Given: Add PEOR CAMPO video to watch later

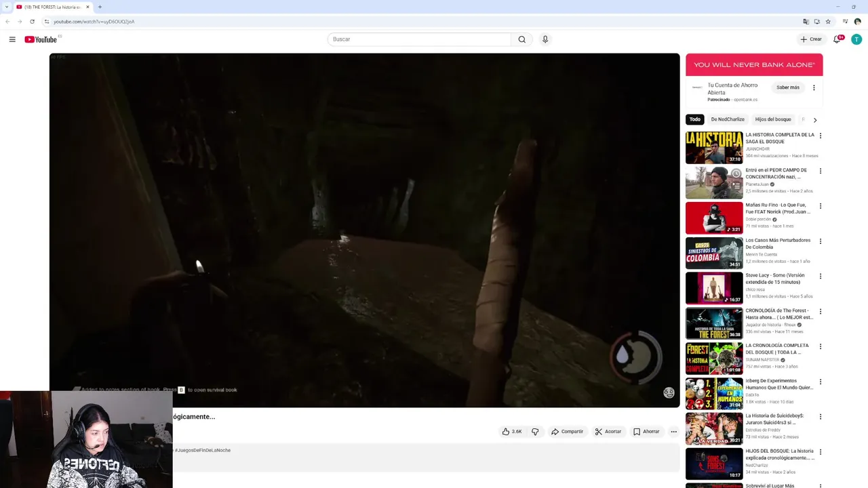Looking at the screenshot, I should [x=736, y=174].
